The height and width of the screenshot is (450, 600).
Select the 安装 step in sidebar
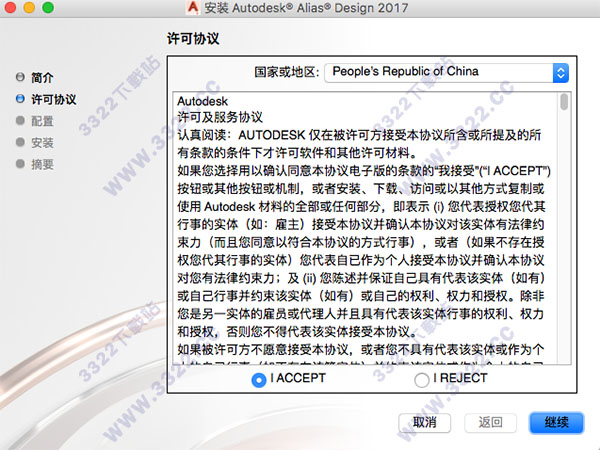click(42, 143)
